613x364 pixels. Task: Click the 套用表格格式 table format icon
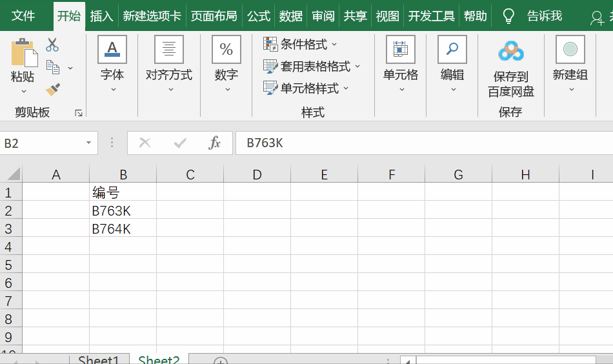click(270, 66)
